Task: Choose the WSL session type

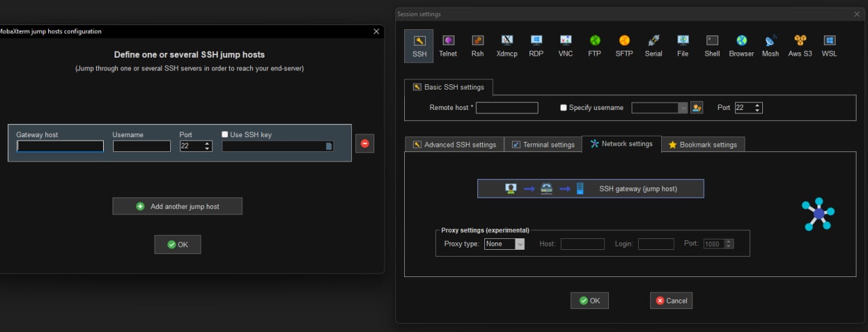Action: tap(829, 46)
